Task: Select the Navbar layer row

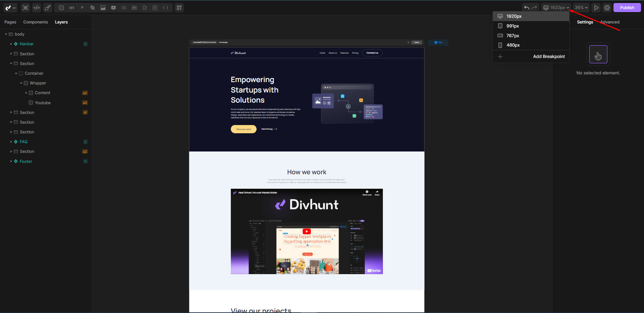Action: (x=46, y=44)
